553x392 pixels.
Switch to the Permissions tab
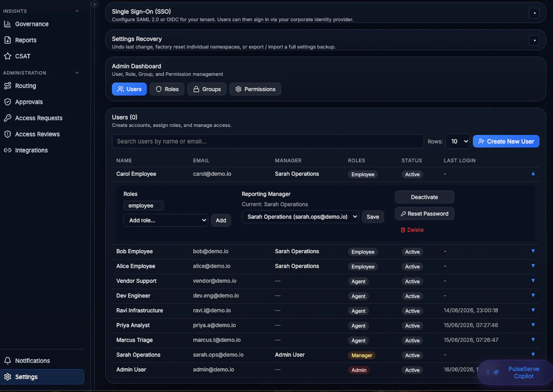[x=255, y=89]
